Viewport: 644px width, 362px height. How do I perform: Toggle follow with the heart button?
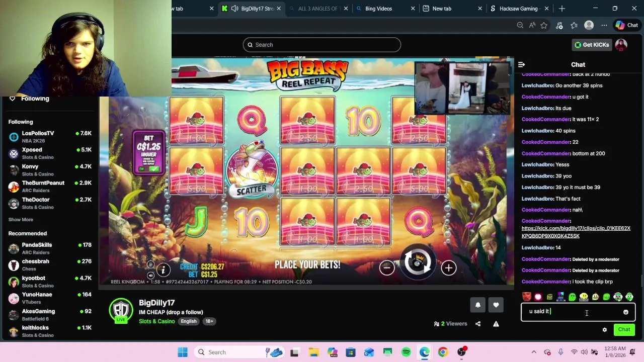(496, 305)
